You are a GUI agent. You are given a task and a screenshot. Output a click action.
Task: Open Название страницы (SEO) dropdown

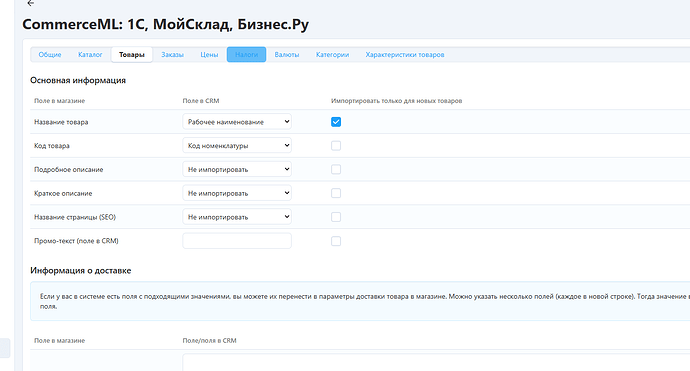(x=237, y=217)
